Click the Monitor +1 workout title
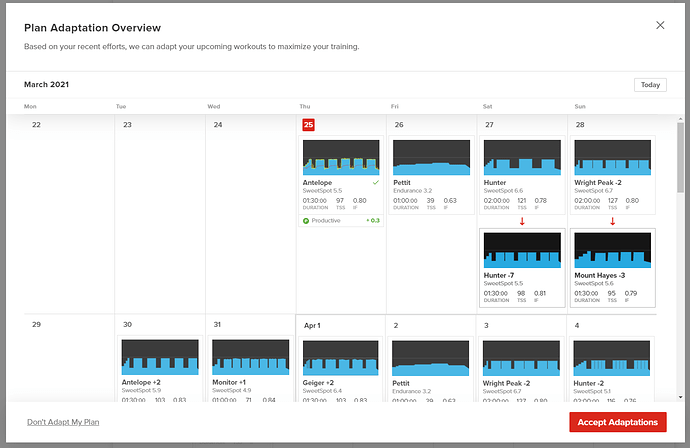The image size is (690, 448). coord(229,382)
